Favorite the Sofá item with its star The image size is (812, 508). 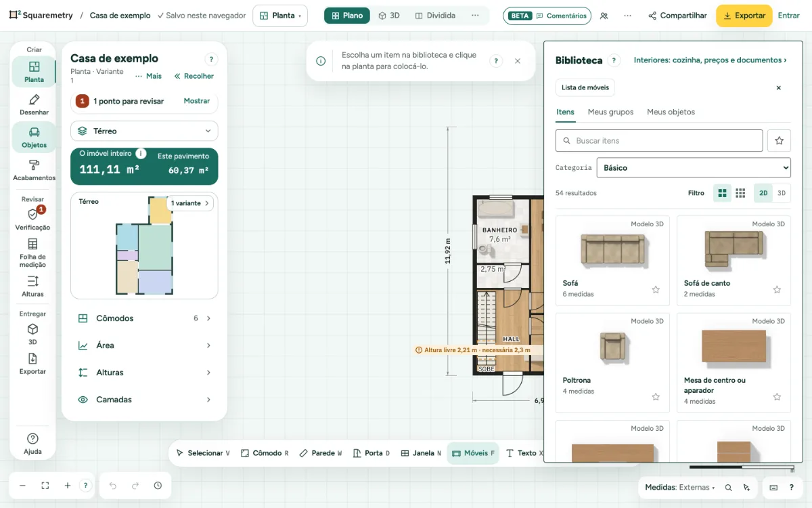tap(656, 289)
